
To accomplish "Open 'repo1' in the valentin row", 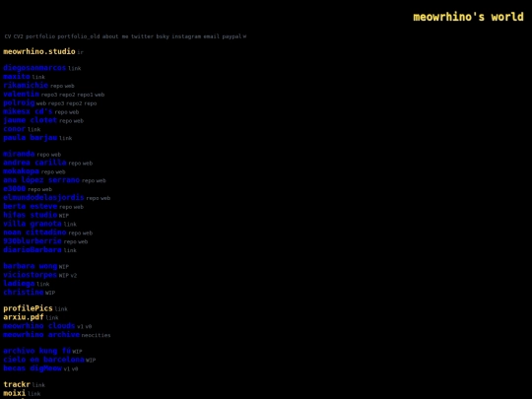I will tap(85, 95).
